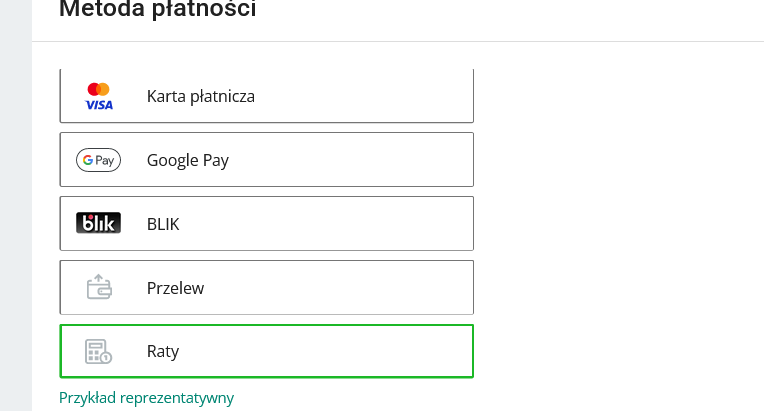
Task: Click the "Raty" text label
Action: pyautogui.click(x=163, y=352)
